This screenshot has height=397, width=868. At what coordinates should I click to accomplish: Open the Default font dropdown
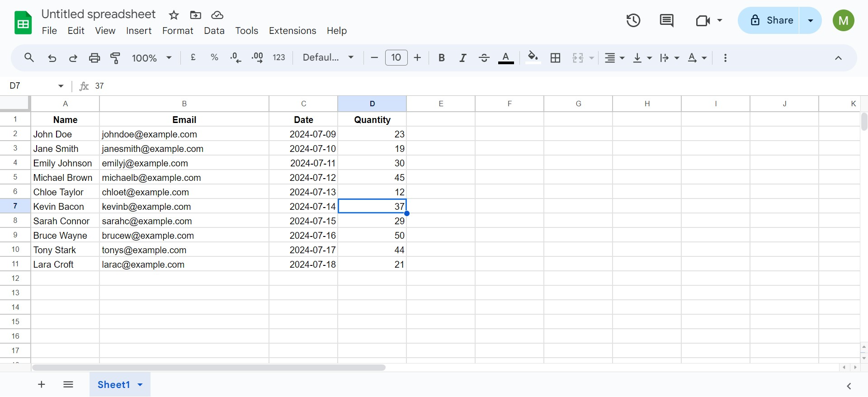click(328, 57)
